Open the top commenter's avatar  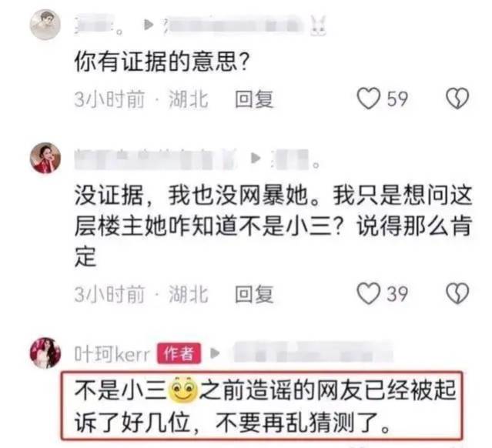click(45, 25)
